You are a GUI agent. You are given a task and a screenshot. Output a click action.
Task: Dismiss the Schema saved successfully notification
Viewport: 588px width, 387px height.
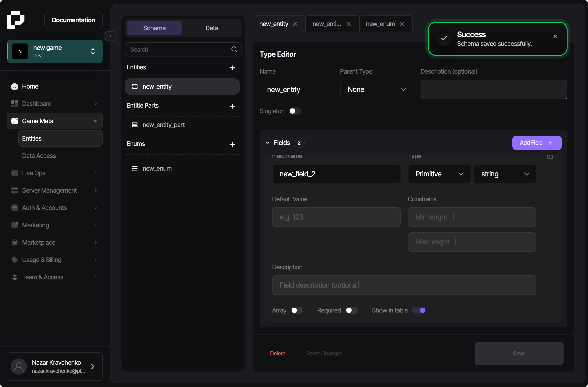pyautogui.click(x=555, y=36)
